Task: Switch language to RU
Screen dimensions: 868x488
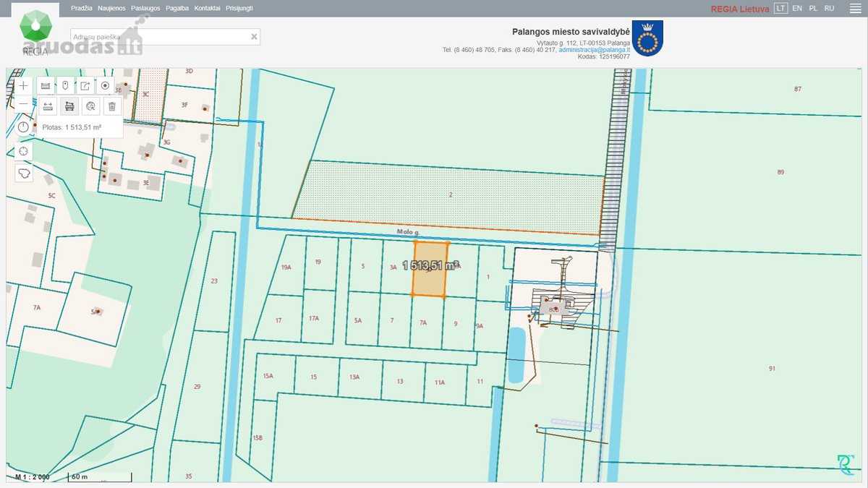Action: [829, 8]
